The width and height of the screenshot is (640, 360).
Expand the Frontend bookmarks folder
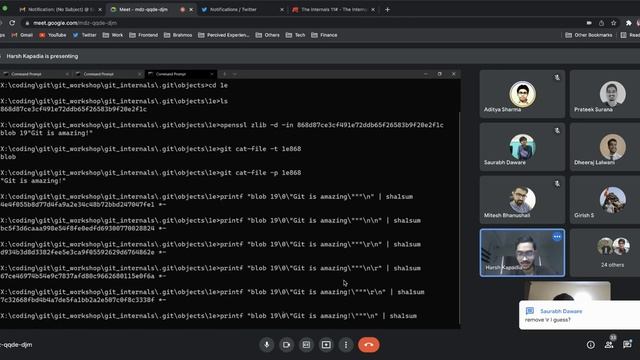tap(144, 35)
